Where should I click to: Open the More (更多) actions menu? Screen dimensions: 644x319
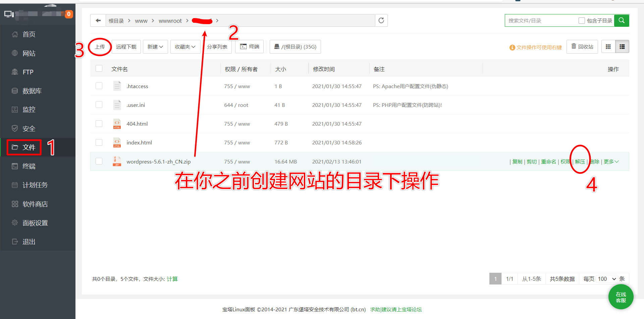[611, 162]
